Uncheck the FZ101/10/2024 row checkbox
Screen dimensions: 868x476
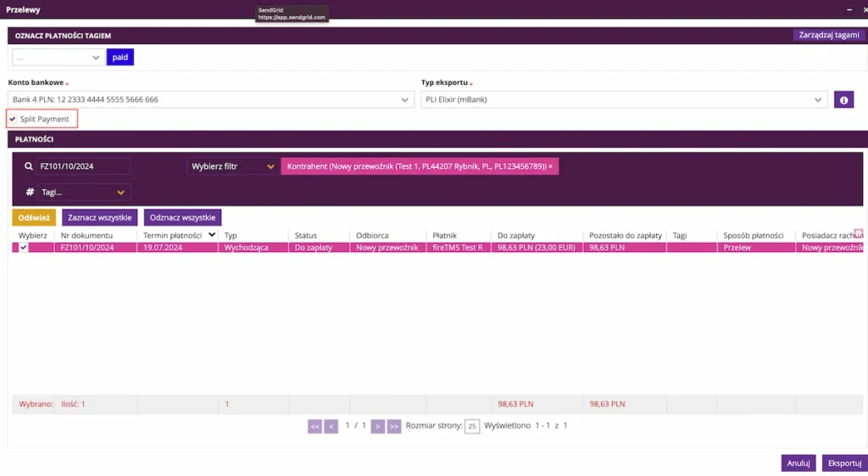tap(23, 248)
